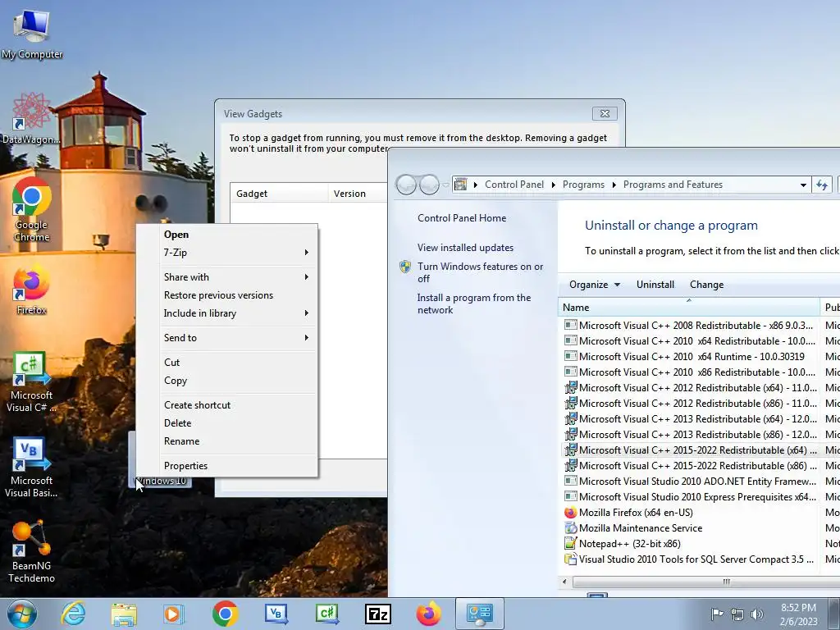Expand the 7-Zip submenu

point(227,253)
